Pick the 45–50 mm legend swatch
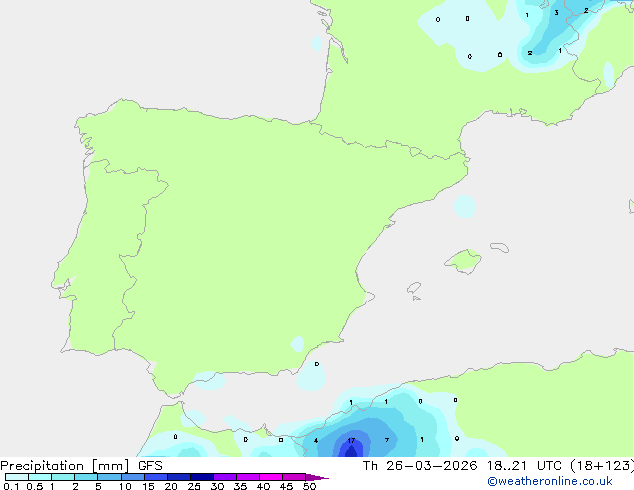This screenshot has width=634, height=490. tap(294, 477)
